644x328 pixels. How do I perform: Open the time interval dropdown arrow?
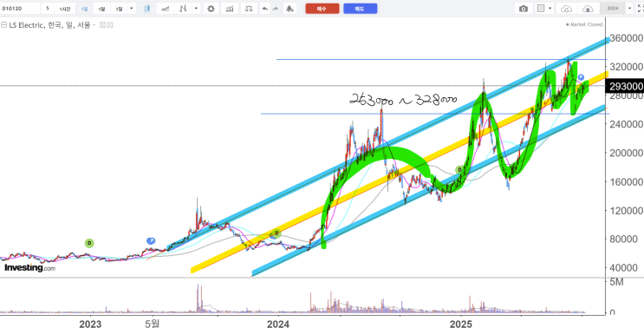[x=132, y=9]
